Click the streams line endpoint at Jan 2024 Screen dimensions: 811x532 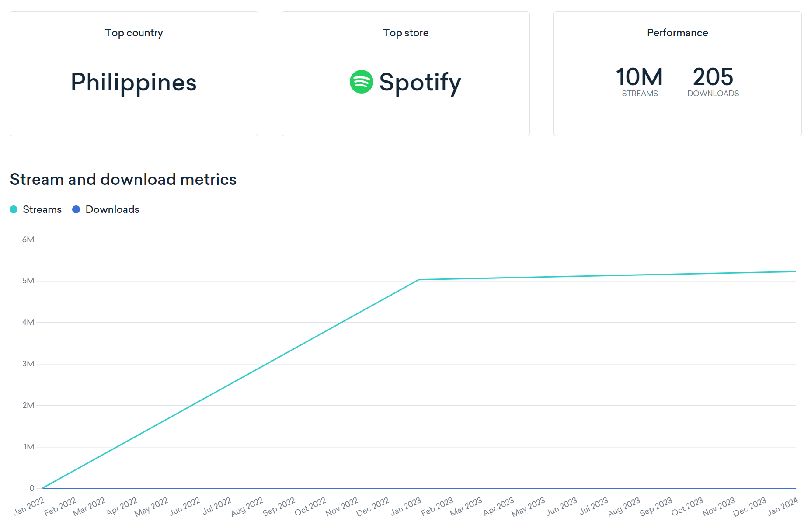795,271
